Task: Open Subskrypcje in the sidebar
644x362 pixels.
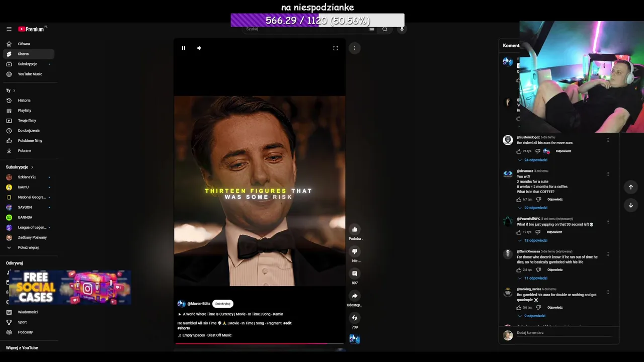Action: click(29, 64)
